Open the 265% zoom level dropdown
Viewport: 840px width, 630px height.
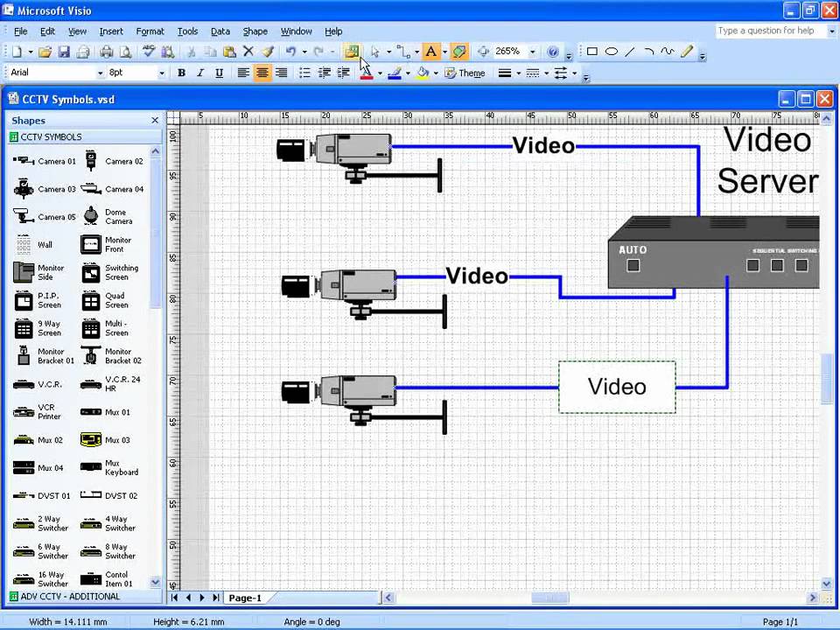click(531, 52)
